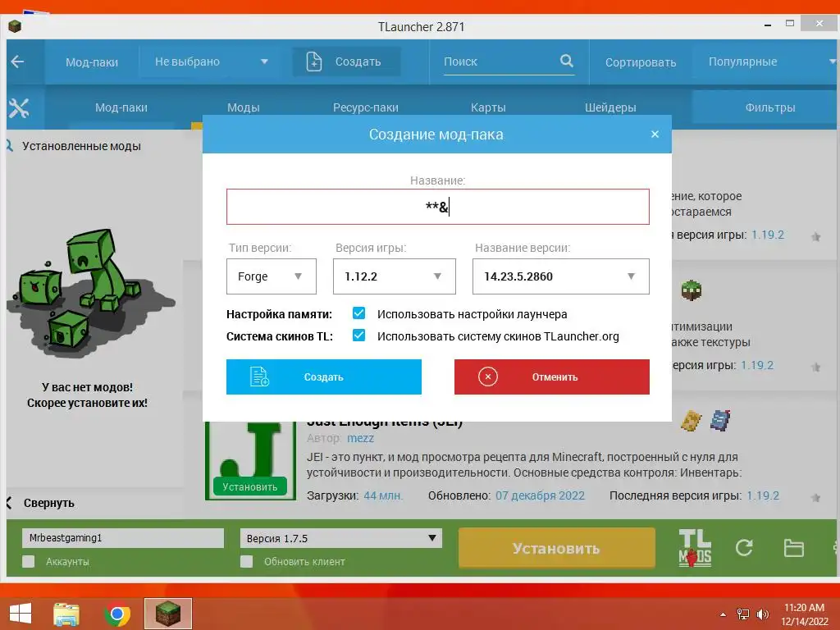Collapse the sidebar with 'Свернуть'
The width and height of the screenshot is (840, 630).
coord(42,503)
